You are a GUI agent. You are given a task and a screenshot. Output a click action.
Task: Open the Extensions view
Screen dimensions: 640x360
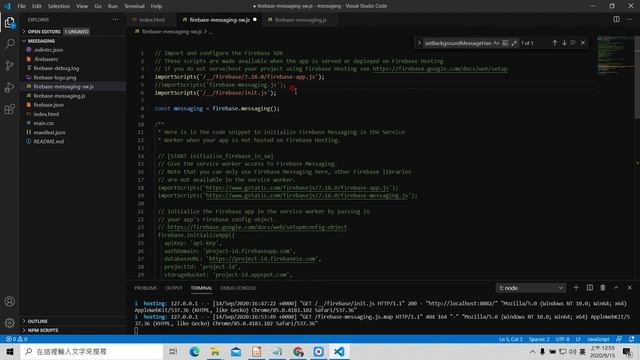click(x=9, y=109)
